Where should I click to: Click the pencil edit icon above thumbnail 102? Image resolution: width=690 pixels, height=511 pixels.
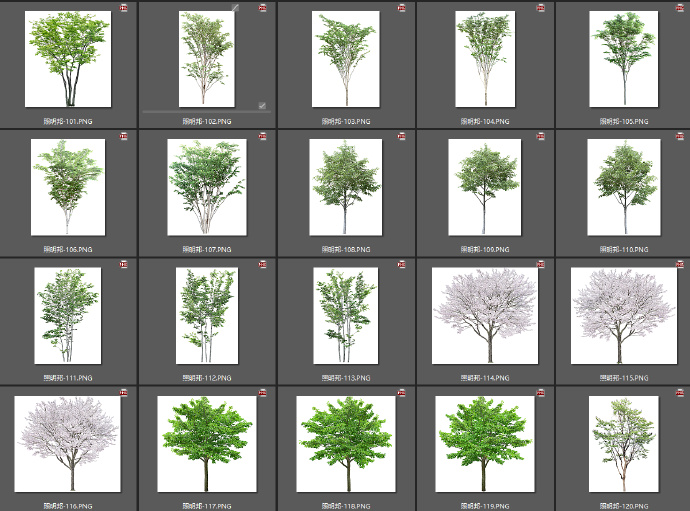(x=235, y=8)
